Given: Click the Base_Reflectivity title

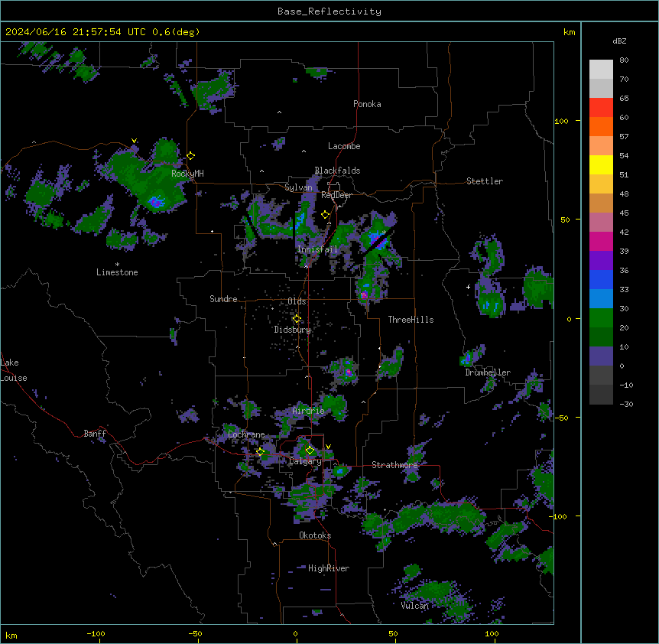Looking at the screenshot, I should click(329, 11).
